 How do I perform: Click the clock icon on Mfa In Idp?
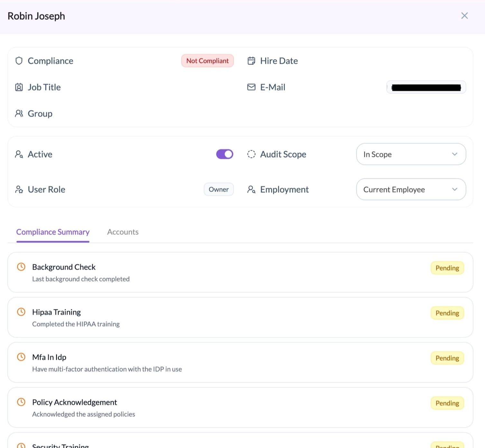coord(21,357)
